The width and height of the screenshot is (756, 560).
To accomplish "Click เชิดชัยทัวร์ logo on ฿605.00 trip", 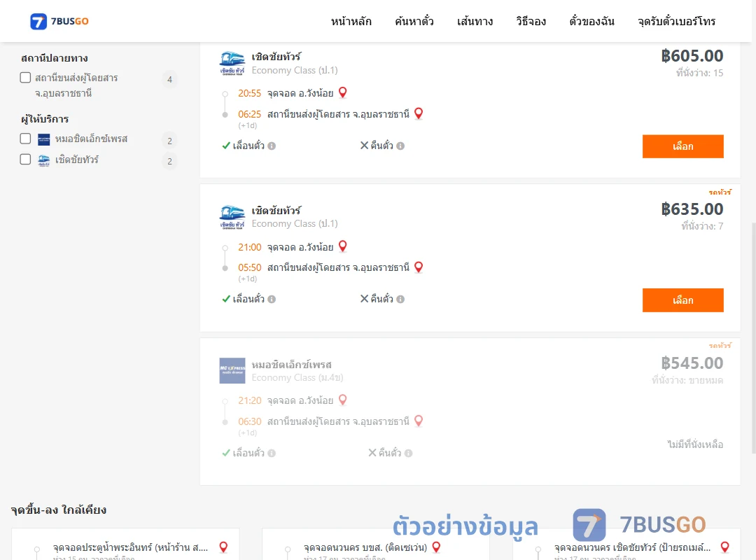I will 232,63.
